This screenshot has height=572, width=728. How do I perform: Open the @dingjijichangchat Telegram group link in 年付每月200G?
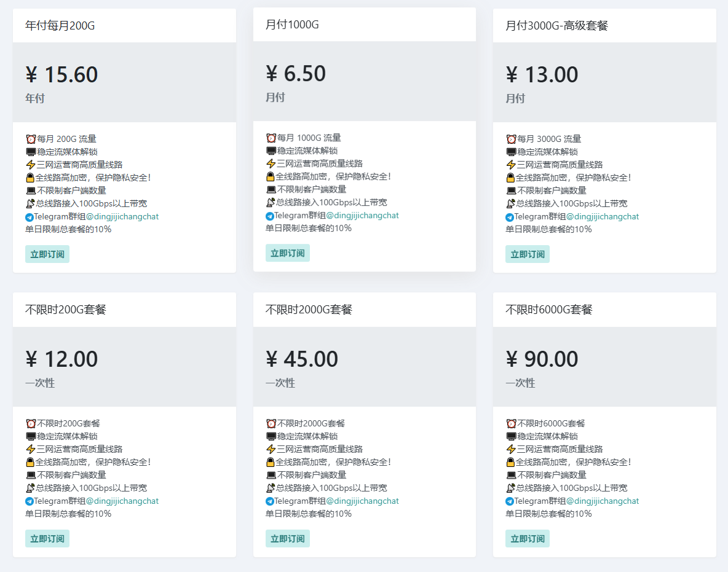coord(122,216)
